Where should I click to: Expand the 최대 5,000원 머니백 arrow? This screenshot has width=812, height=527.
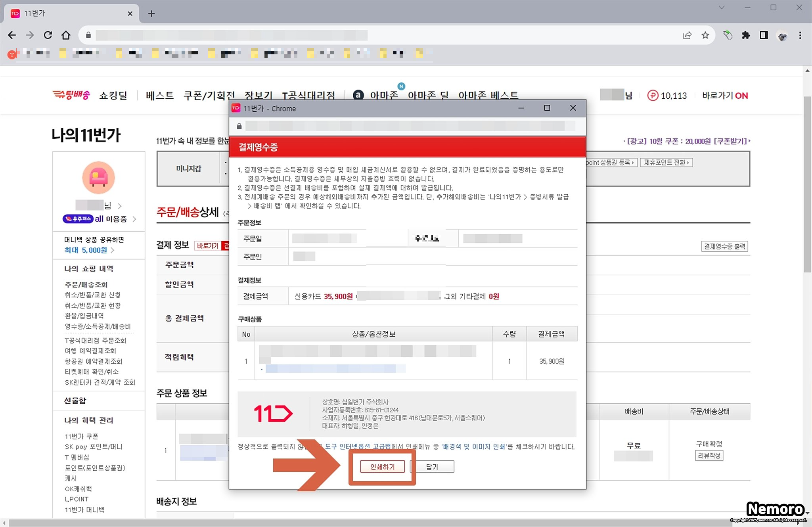click(113, 250)
